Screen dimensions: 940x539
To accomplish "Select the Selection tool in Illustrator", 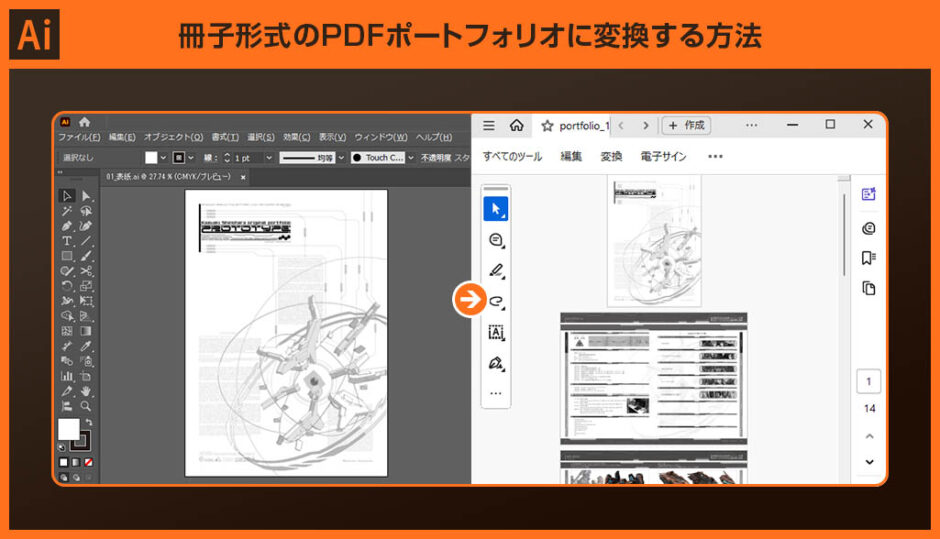I will [x=67, y=196].
